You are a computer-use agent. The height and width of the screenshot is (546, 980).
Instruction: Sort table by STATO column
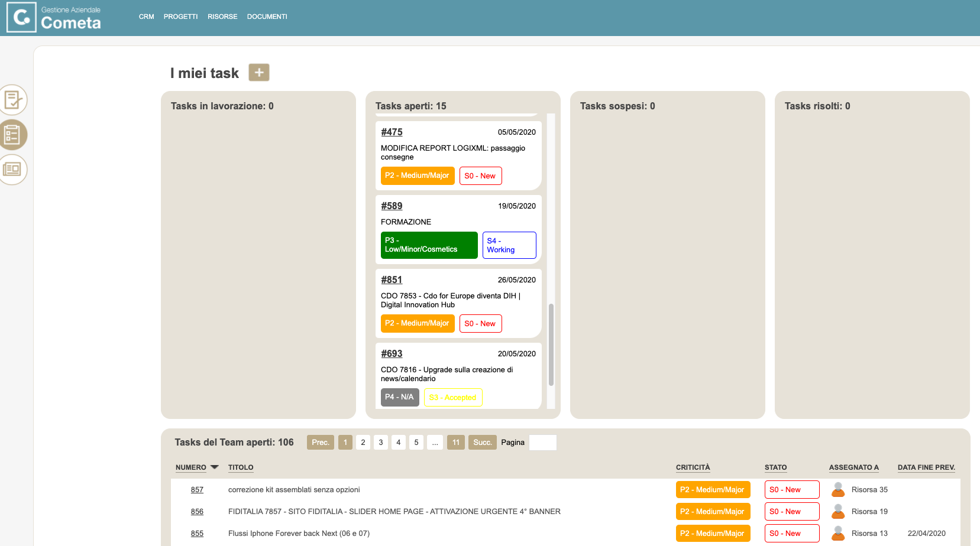click(775, 467)
